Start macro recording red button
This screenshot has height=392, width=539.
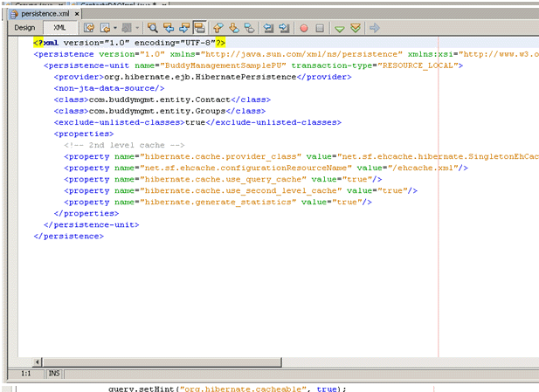tap(303, 28)
